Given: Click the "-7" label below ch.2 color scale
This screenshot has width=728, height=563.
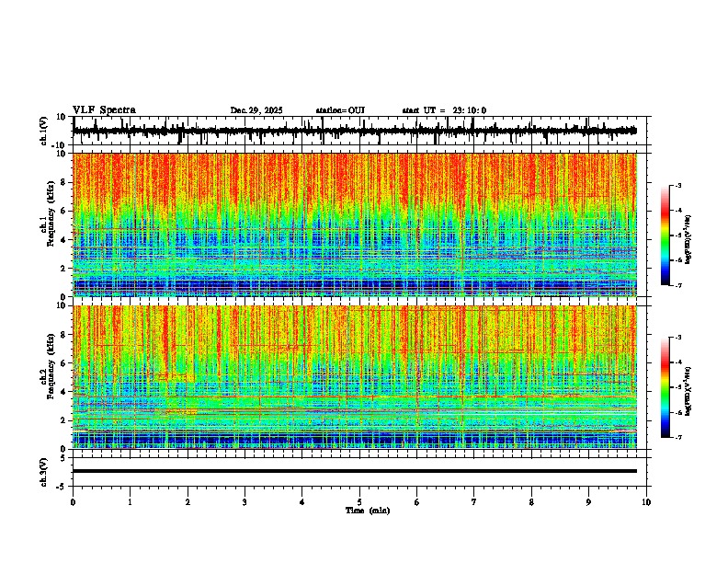Looking at the screenshot, I should click(678, 437).
